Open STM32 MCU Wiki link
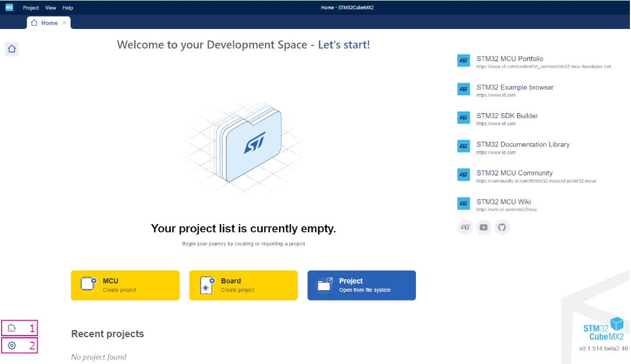The width and height of the screenshot is (631, 364). point(503,202)
